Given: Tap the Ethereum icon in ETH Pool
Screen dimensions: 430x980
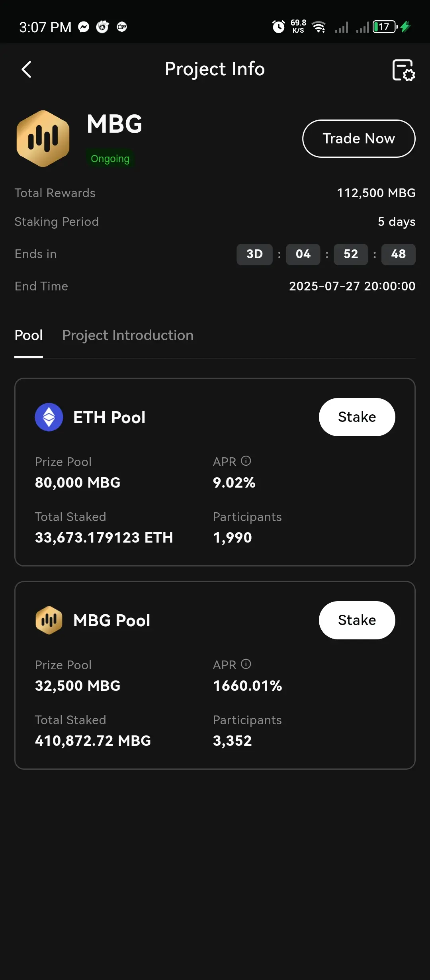Looking at the screenshot, I should [49, 417].
